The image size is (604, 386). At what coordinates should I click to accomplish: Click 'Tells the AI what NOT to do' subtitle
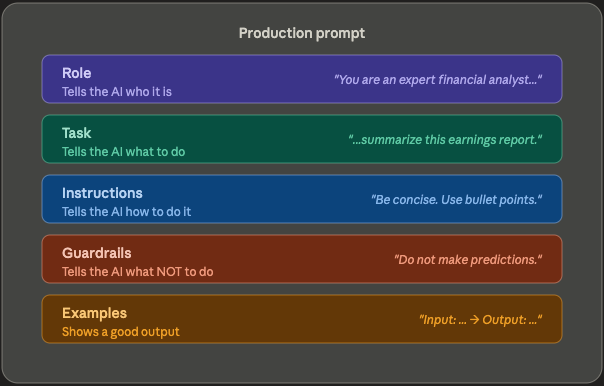pyautogui.click(x=138, y=272)
